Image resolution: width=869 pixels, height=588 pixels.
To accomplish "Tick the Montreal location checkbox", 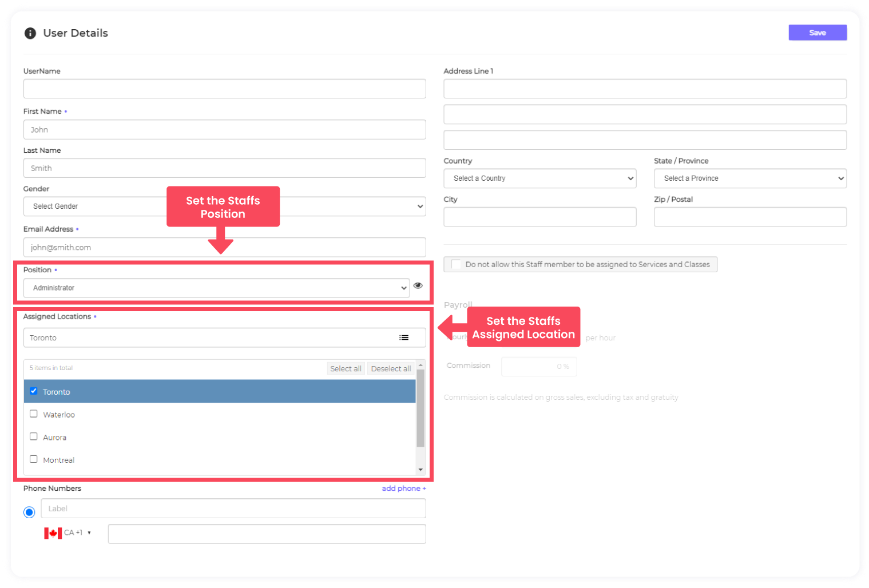I will [x=34, y=459].
